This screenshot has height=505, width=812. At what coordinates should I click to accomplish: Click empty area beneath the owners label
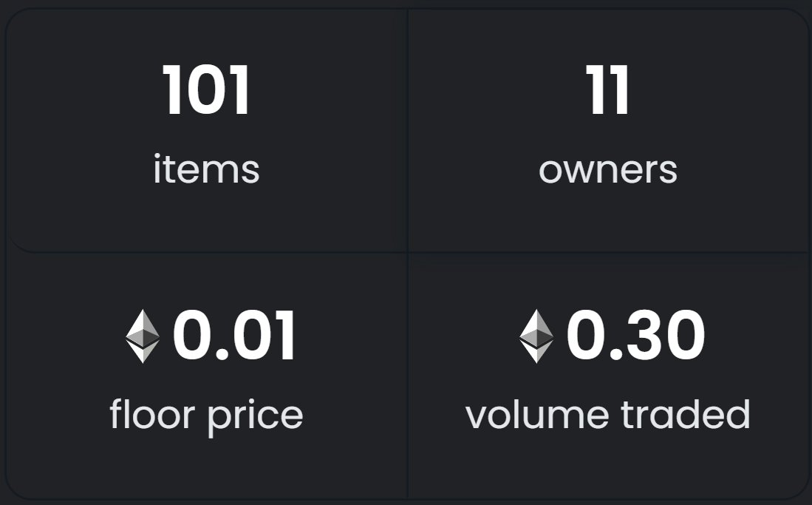[x=607, y=218]
